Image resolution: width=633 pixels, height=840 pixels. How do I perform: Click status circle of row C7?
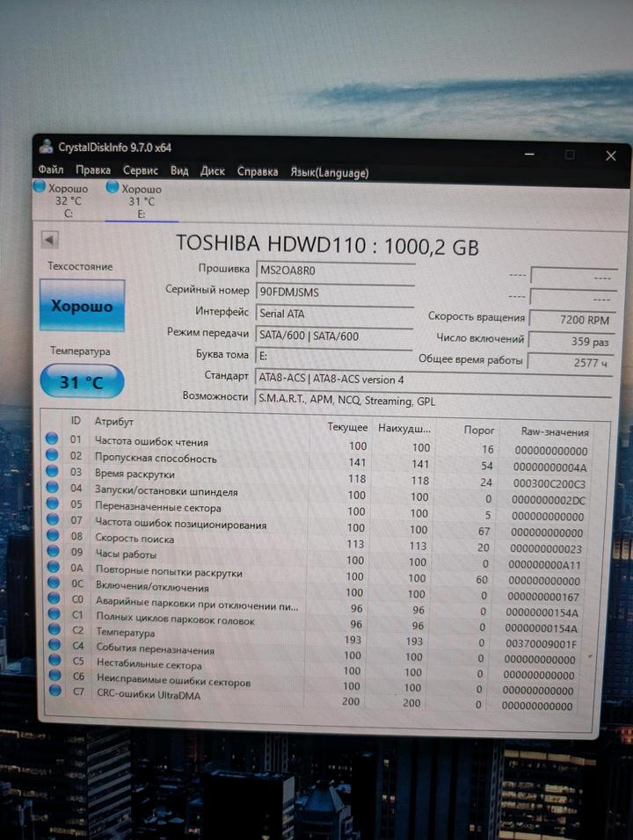point(55,691)
